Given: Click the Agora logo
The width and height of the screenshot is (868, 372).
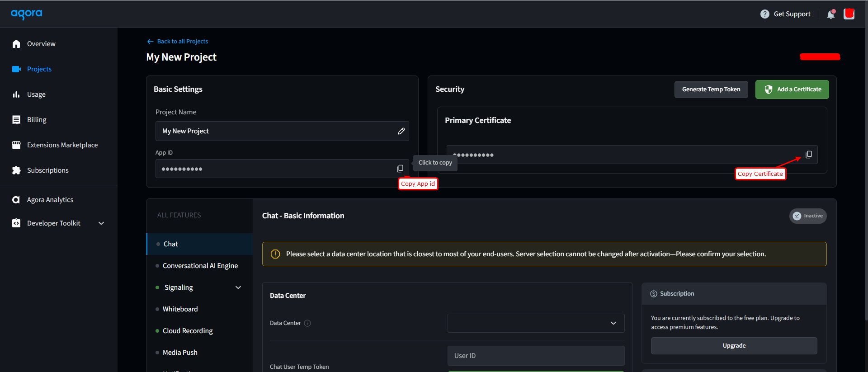Looking at the screenshot, I should (27, 14).
